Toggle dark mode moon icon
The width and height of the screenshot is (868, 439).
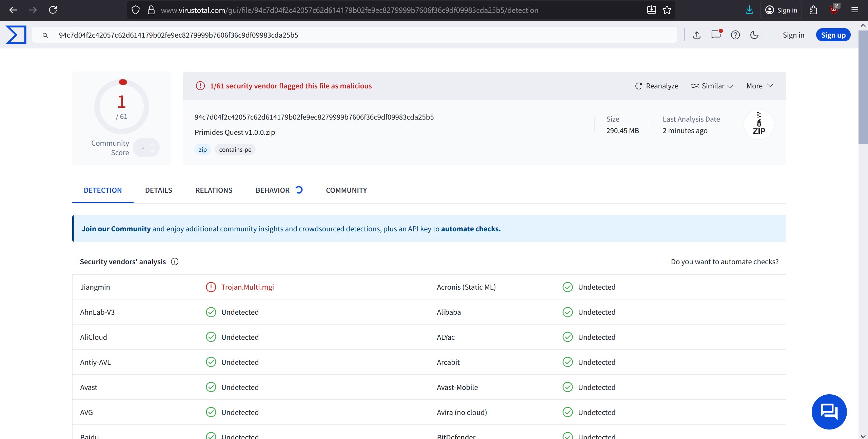click(x=754, y=35)
